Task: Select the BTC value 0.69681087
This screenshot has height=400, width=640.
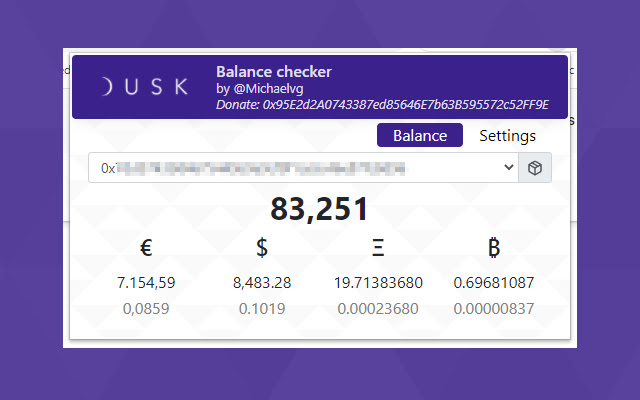Action: click(x=494, y=282)
